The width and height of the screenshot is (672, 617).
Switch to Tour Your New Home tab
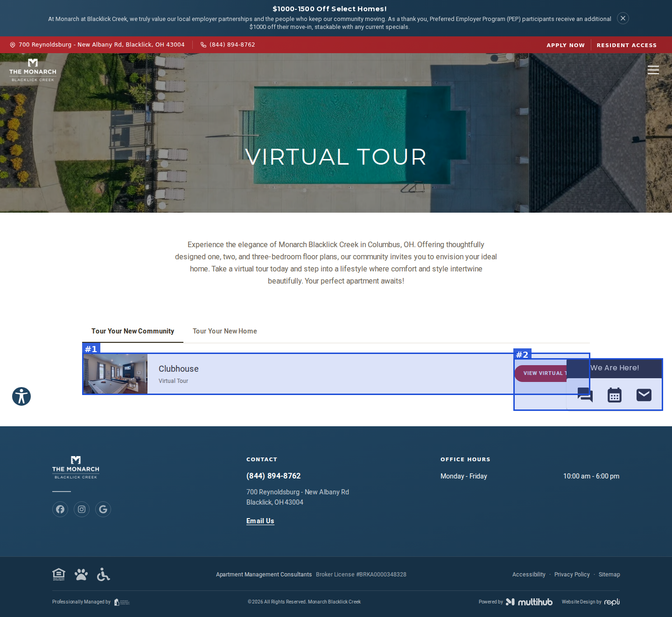225,331
